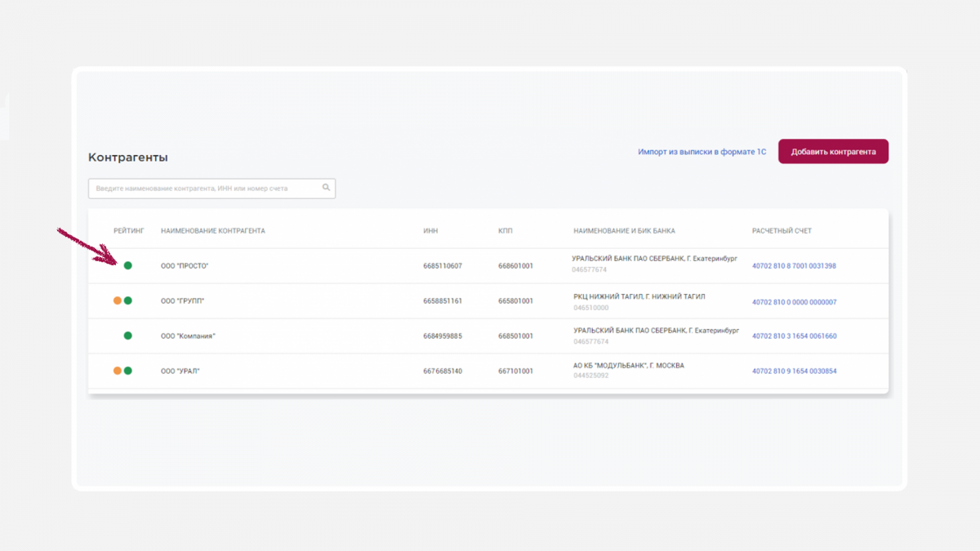Click the green rating dot of ООО "Компания"
Viewport: 980px width, 551px height.
point(127,335)
